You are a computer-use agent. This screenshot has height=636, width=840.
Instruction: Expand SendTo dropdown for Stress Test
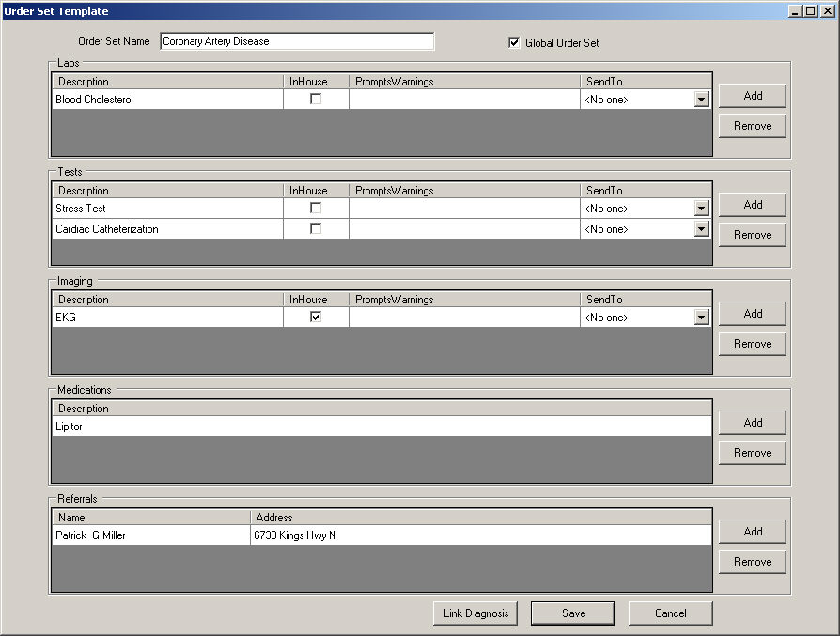[x=701, y=209]
